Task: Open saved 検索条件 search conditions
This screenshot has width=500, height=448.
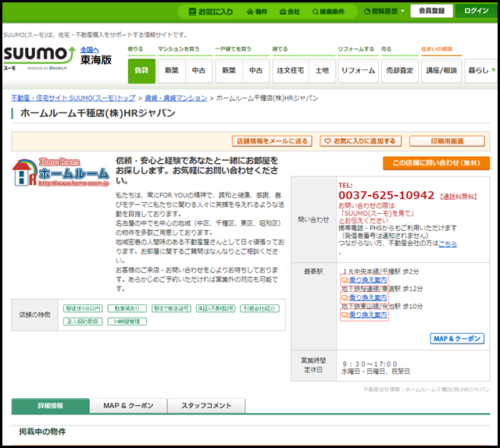Action: [328, 12]
